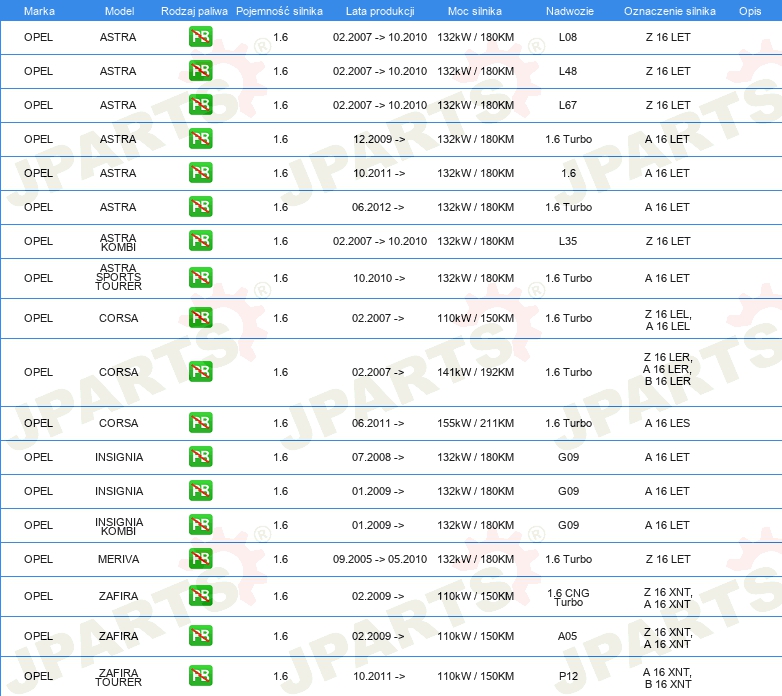The image size is (782, 696).
Task: Select the ZAFIRA TOURER model cell
Action: 118,678
